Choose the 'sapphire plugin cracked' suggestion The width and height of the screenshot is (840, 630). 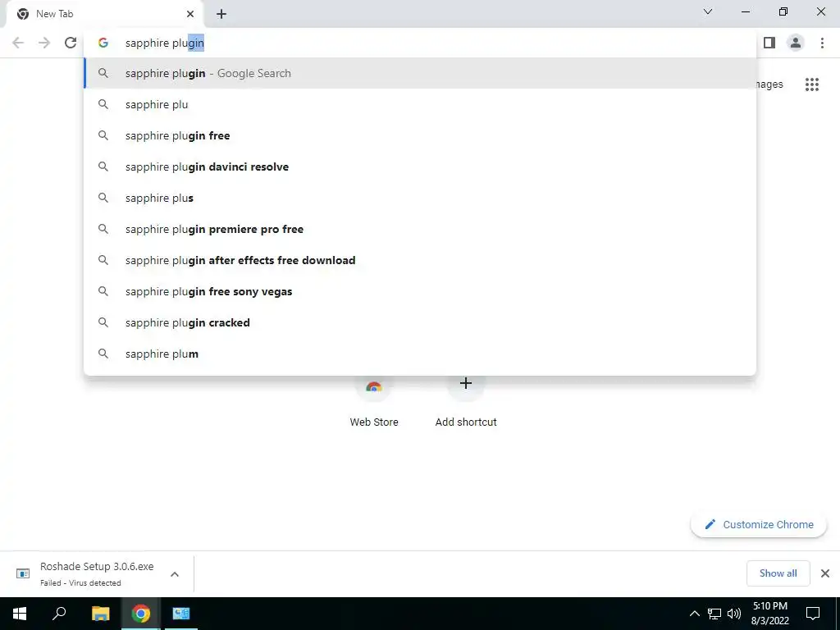click(420, 322)
